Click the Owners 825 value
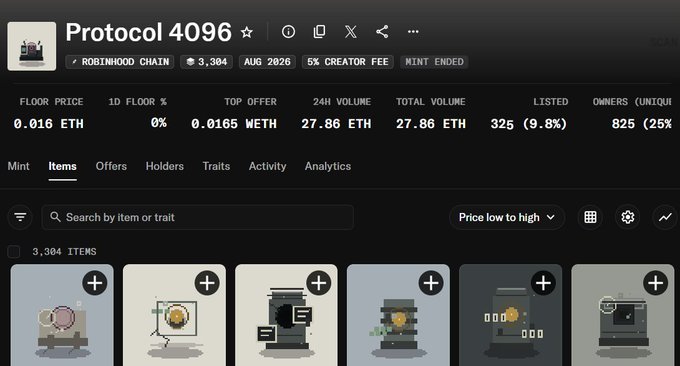This screenshot has height=366, width=680. [641, 124]
